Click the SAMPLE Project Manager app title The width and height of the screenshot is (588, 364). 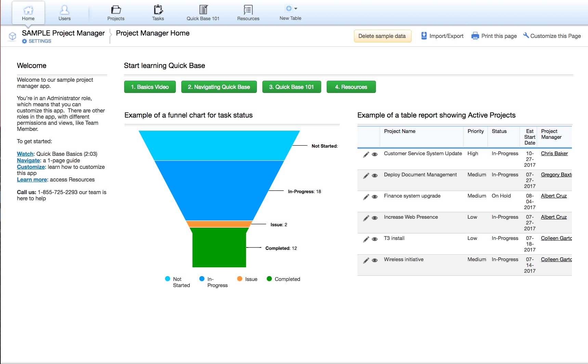63,33
